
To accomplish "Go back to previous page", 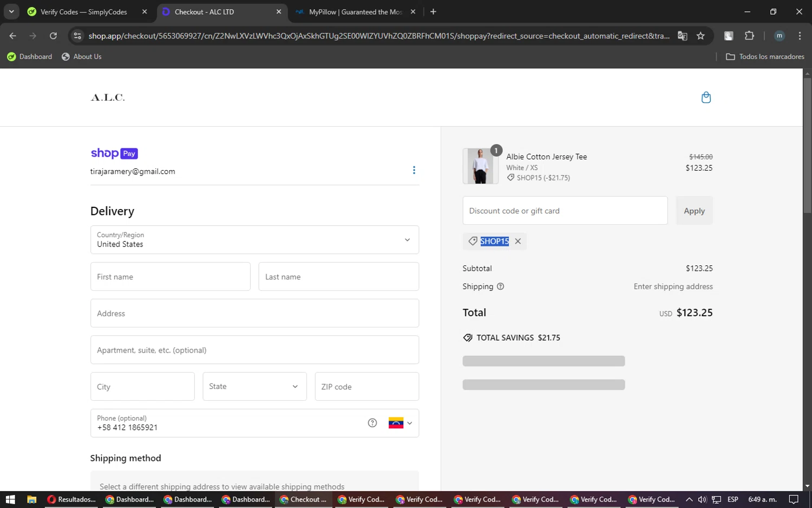I will (x=13, y=36).
